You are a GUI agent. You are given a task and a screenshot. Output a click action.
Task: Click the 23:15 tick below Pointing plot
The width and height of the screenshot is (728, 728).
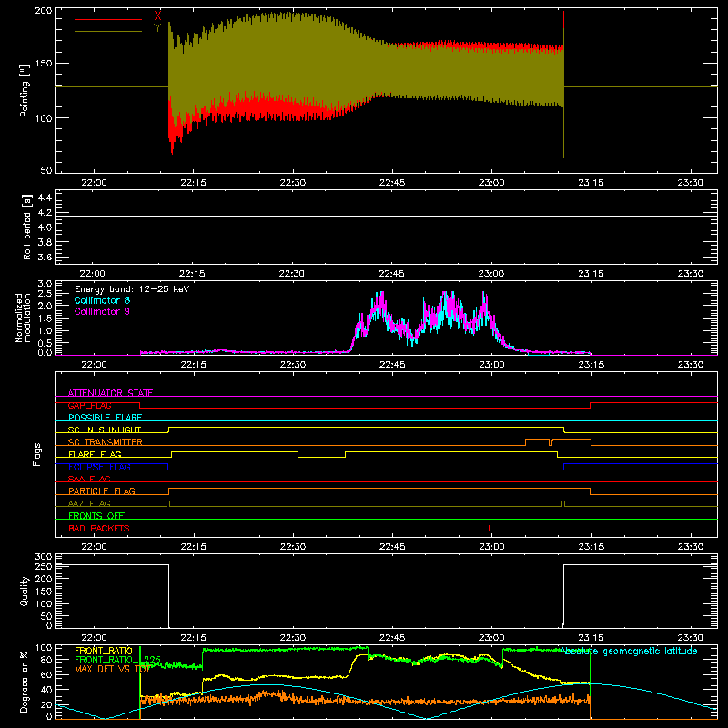tap(591, 183)
